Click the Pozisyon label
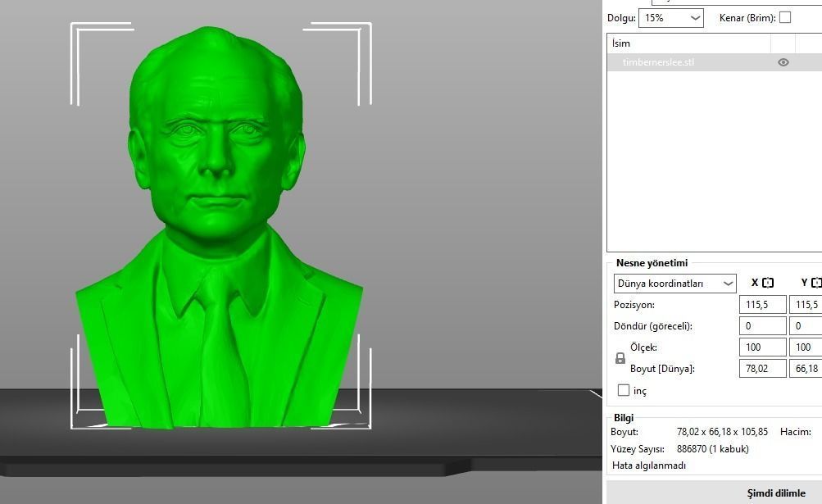 click(634, 305)
